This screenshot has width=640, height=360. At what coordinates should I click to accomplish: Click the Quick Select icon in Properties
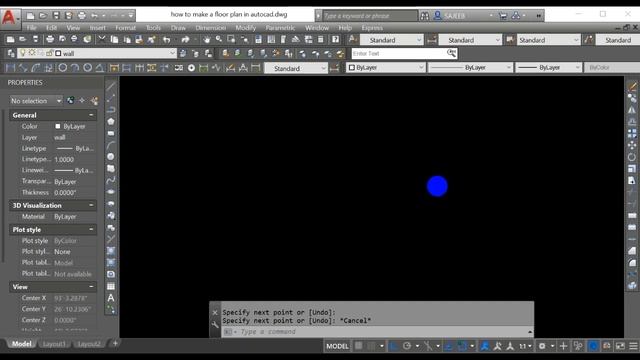94,100
